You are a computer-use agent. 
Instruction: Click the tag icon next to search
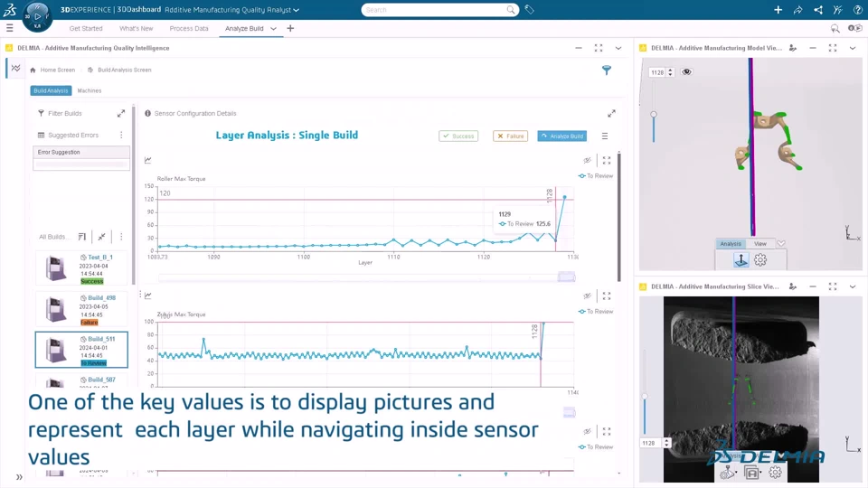(529, 9)
